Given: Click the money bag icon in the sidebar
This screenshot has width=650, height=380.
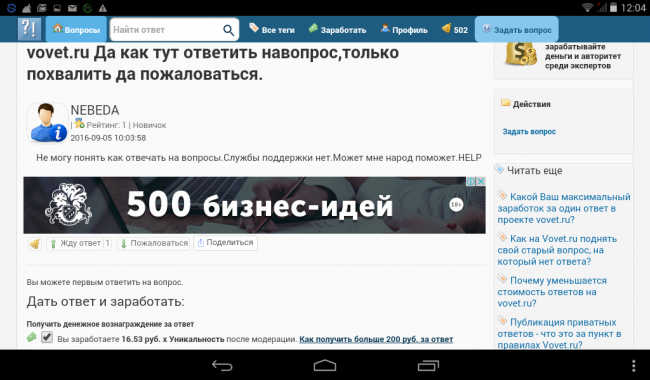Looking at the screenshot, I should (x=520, y=53).
